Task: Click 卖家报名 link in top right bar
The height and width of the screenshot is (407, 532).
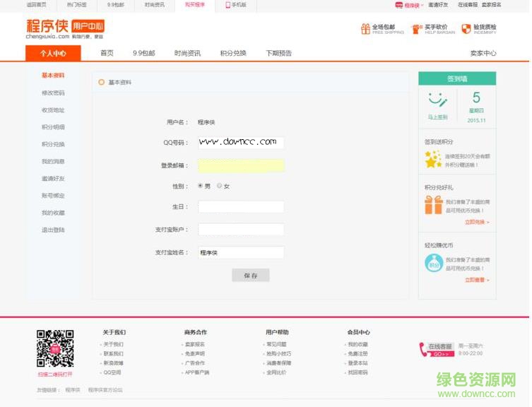Action: click(492, 5)
